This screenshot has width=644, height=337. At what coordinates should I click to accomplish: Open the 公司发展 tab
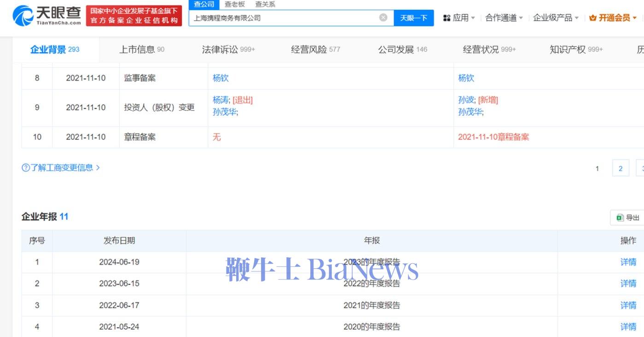pyautogui.click(x=403, y=49)
